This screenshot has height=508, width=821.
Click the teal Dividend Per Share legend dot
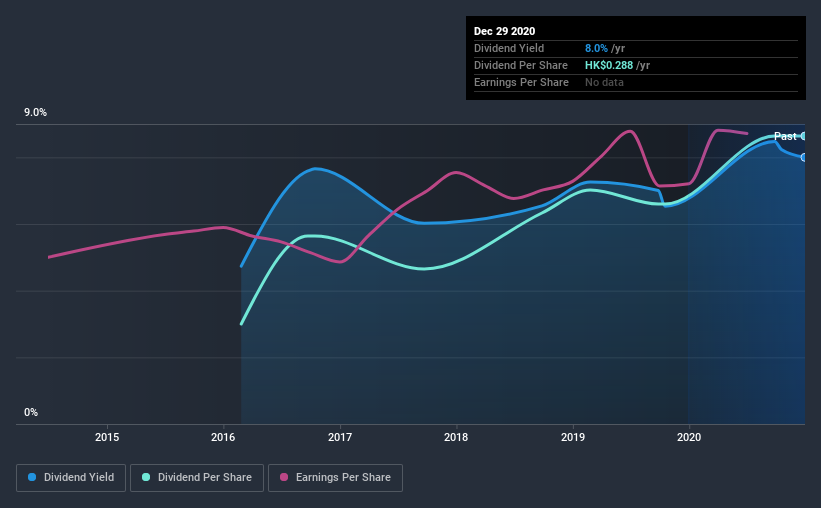146,477
